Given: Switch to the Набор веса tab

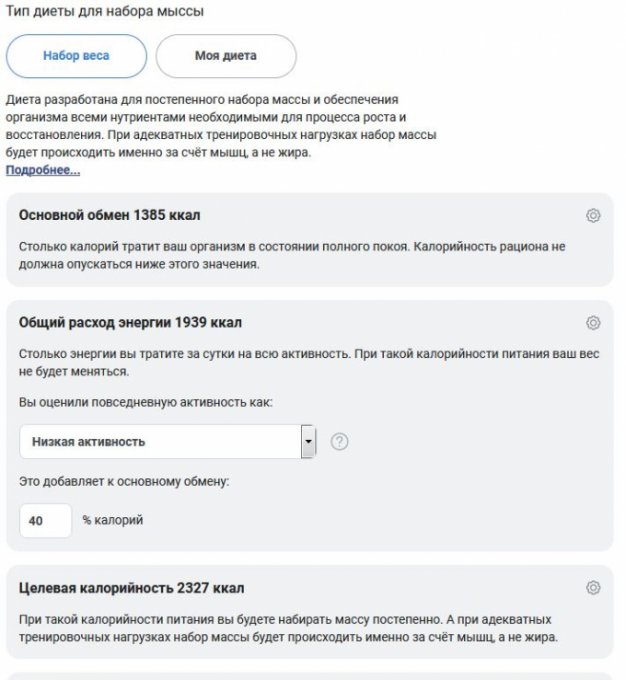Looking at the screenshot, I should [76, 56].
